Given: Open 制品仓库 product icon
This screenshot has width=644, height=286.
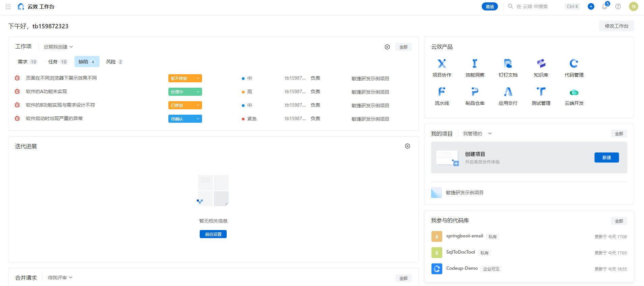Looking at the screenshot, I should coord(475,92).
